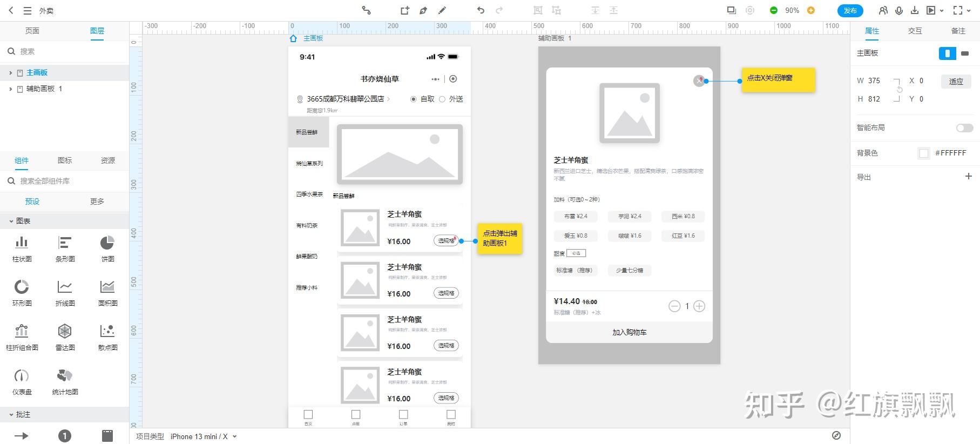Pick the 环形图 donut chart component
Screen dimensions: 980x444
tap(22, 292)
